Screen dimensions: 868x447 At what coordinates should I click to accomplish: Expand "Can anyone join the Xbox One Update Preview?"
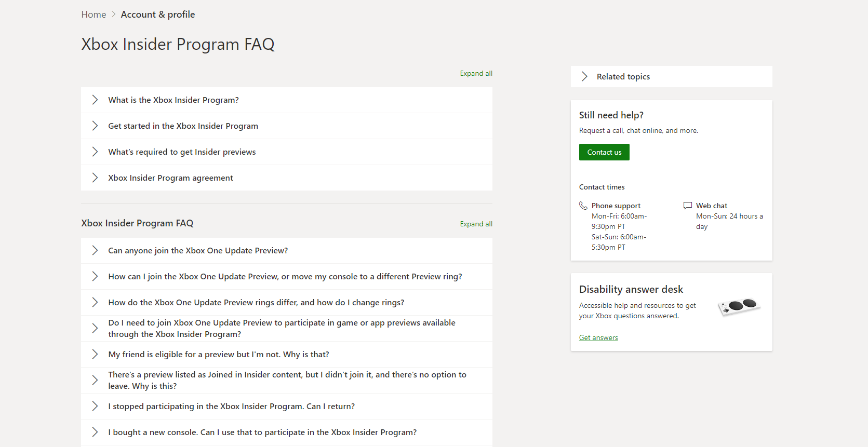click(287, 251)
